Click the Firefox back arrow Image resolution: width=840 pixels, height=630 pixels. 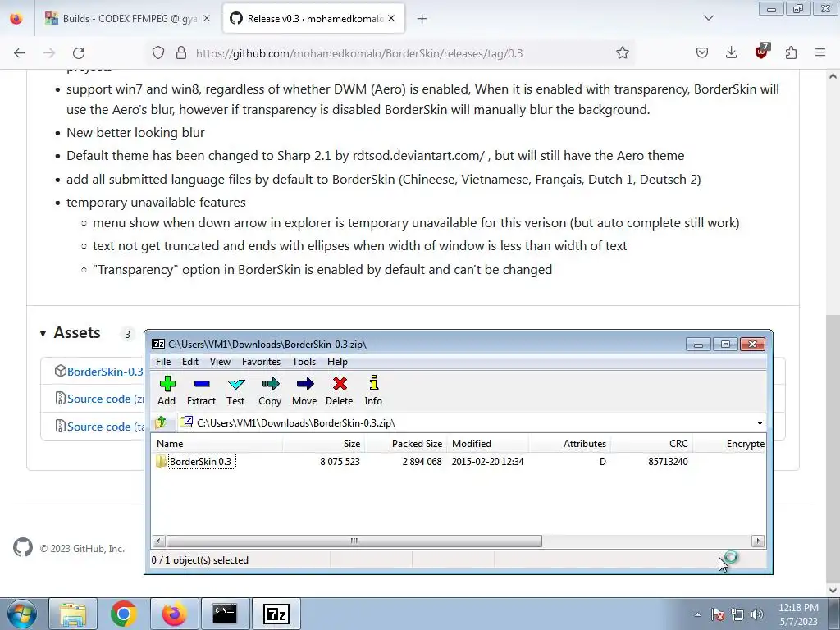pyautogui.click(x=20, y=52)
